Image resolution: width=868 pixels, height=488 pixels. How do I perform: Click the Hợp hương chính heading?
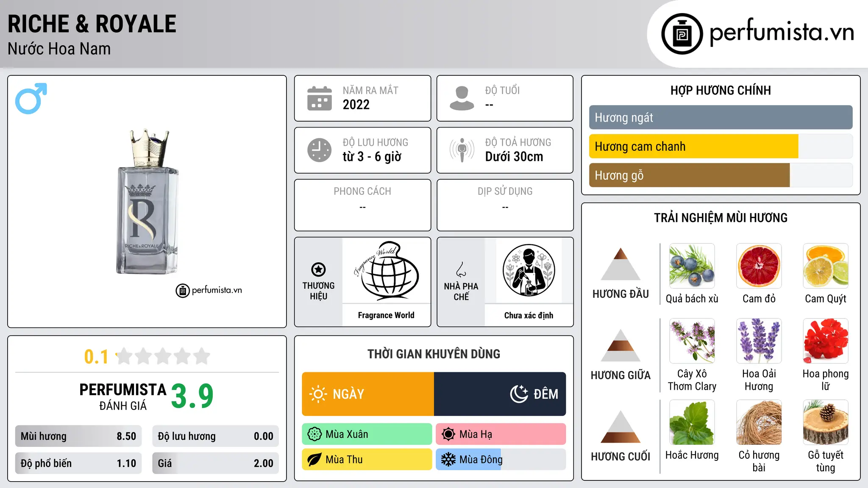coord(721,90)
